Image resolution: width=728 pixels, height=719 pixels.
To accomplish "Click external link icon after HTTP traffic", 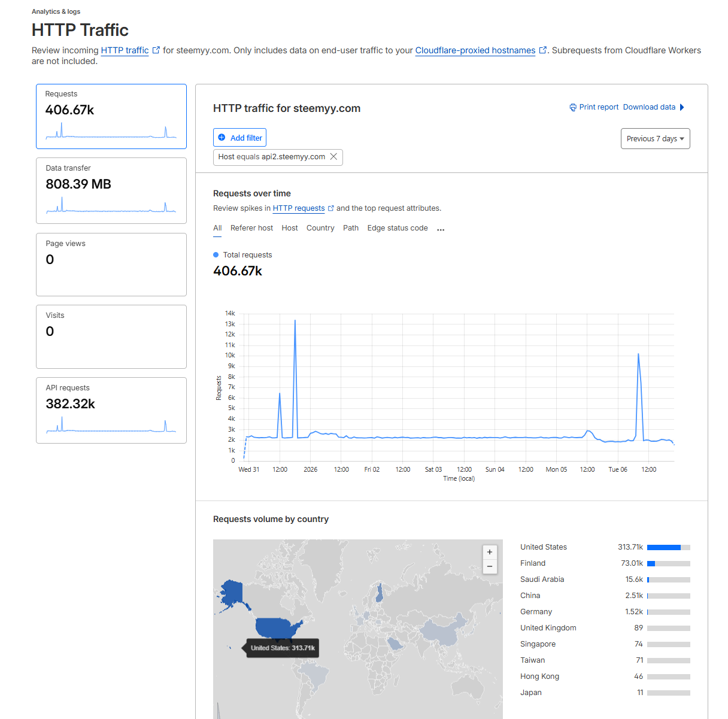I will click(x=156, y=50).
